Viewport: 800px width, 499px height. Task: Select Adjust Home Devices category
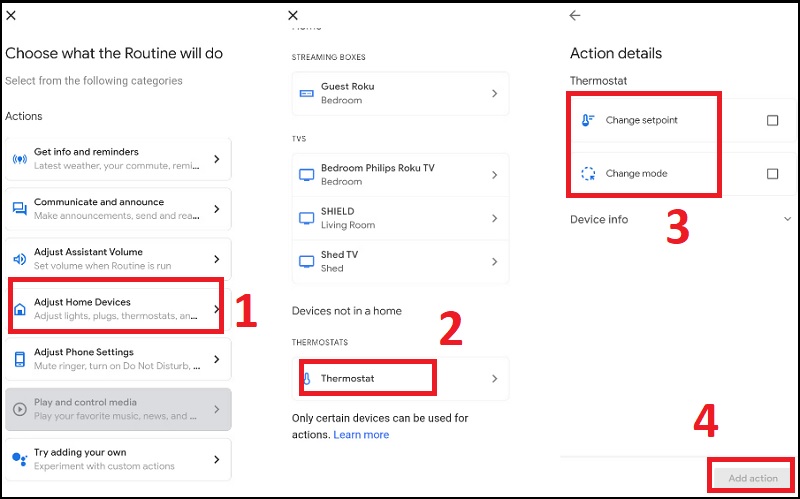pyautogui.click(x=118, y=309)
